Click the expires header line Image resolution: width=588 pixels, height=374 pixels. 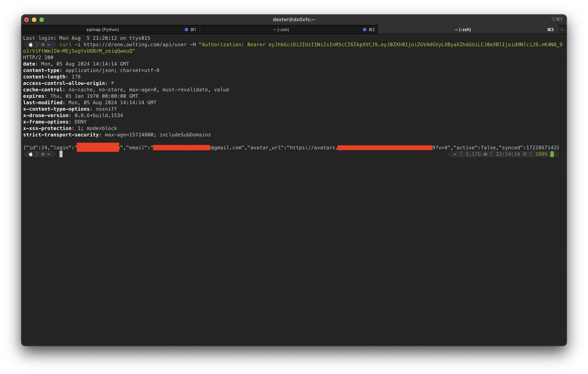(81, 96)
